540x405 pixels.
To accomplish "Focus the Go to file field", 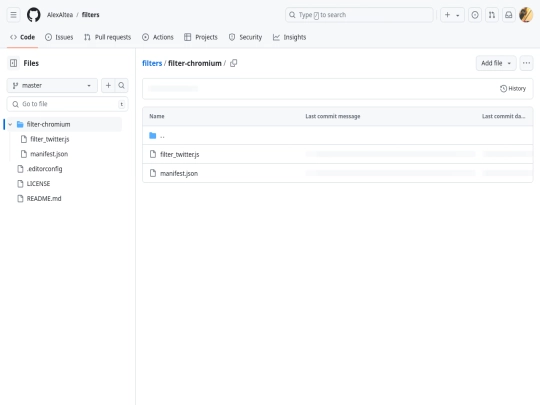I will tap(68, 104).
